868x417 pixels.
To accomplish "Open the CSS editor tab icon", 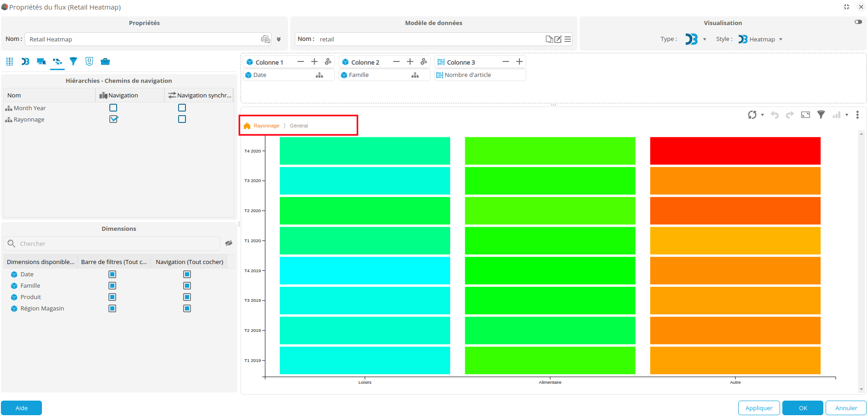I will click(x=89, y=61).
